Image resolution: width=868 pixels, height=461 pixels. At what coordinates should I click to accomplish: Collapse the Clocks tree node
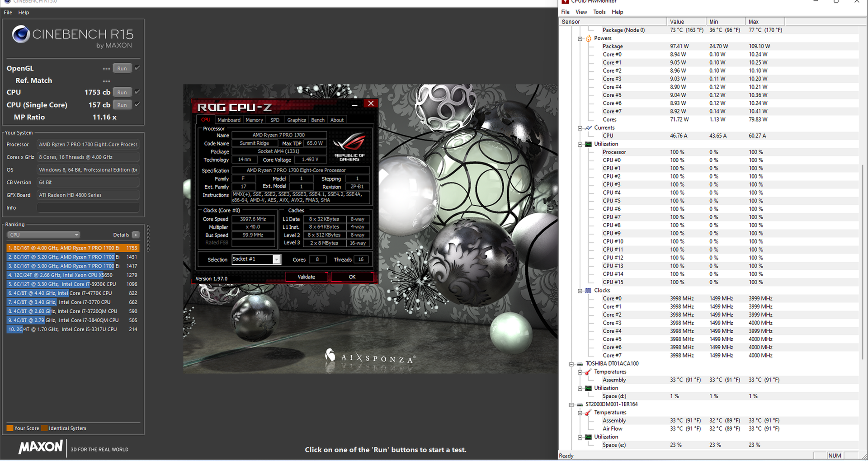click(x=580, y=291)
